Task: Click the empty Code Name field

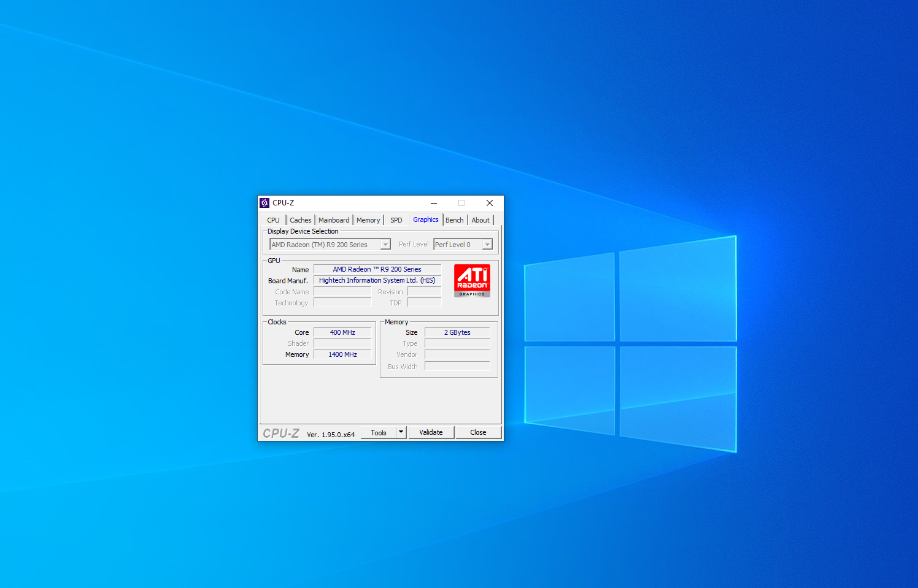Action: click(x=342, y=292)
